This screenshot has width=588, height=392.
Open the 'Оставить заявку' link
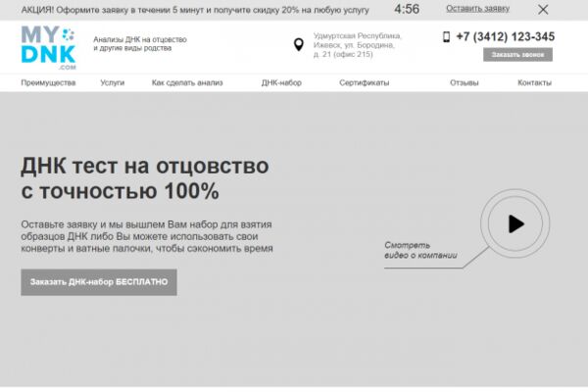[x=477, y=9]
